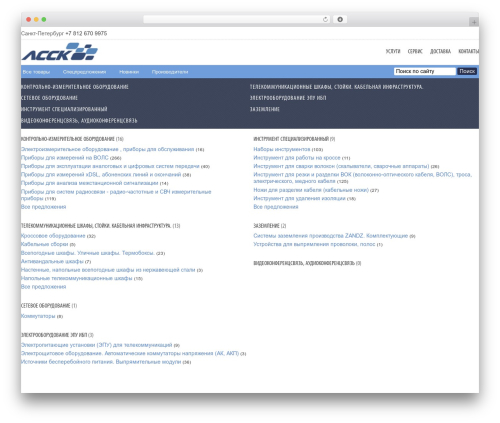This screenshot has width=500, height=423.
Task: Open 'Инструмент для резки и разделки ВОК'
Action: (363, 178)
